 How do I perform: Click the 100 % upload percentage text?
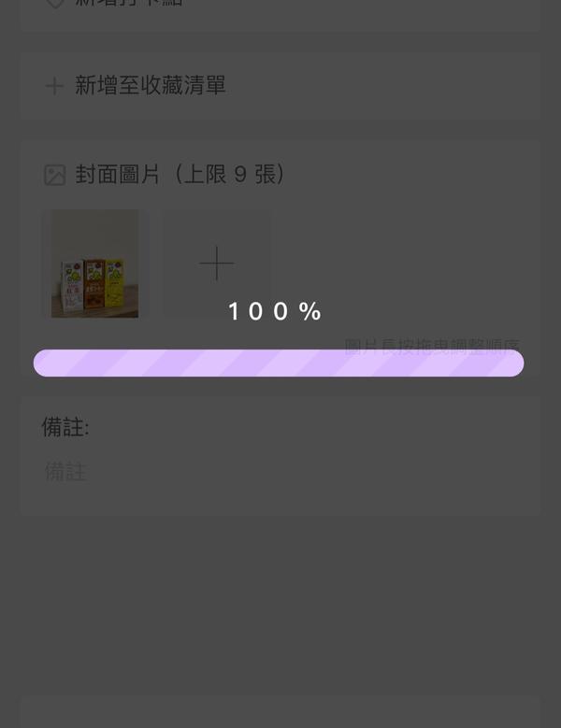click(x=275, y=311)
